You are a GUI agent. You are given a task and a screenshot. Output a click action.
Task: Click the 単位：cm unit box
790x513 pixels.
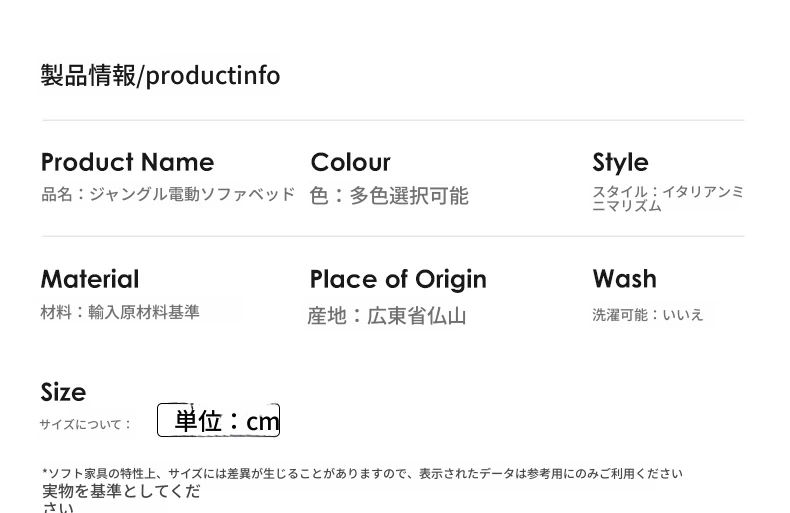coord(218,420)
